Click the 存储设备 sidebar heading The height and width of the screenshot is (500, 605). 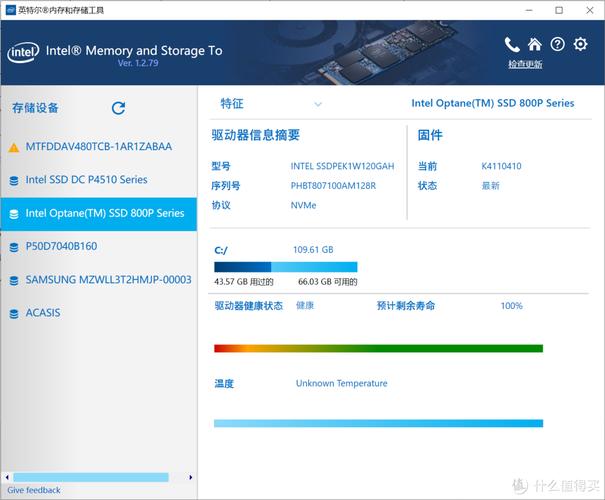point(35,108)
